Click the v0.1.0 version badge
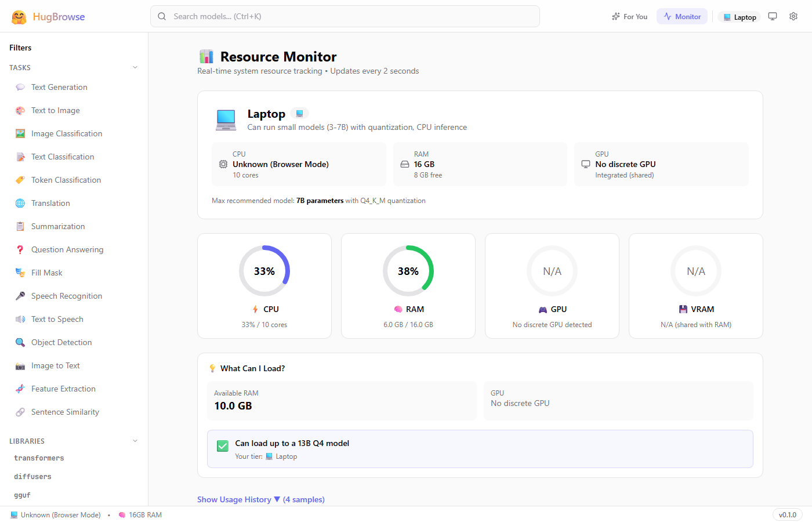Image resolution: width=812 pixels, height=522 pixels. [787, 514]
